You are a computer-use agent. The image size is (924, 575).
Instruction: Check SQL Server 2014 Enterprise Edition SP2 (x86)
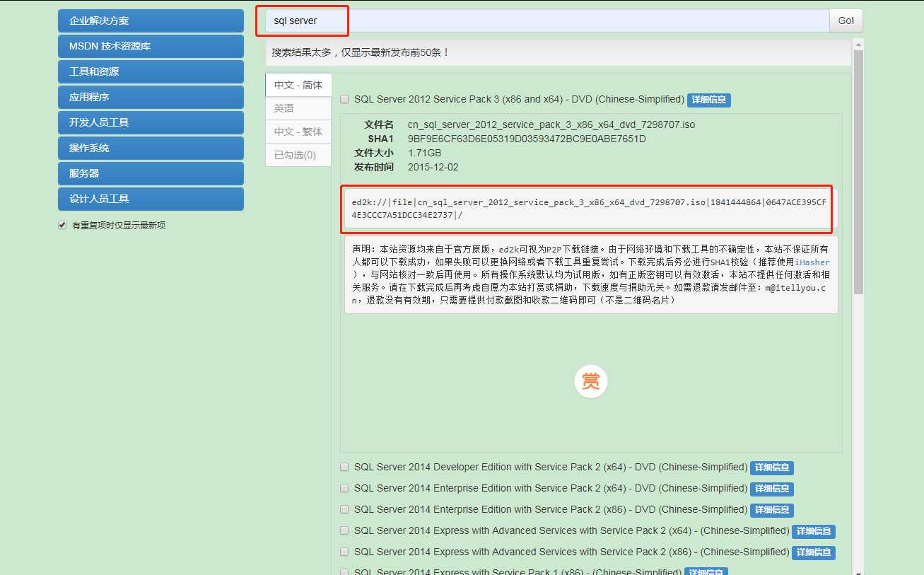(344, 509)
